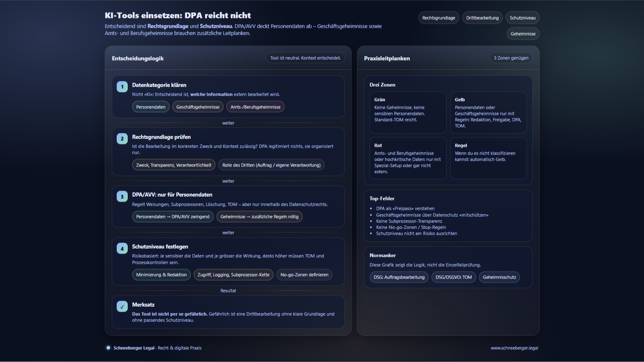Click "Schutzniveau nicht am Risiko ausrichten" list item

(416, 234)
